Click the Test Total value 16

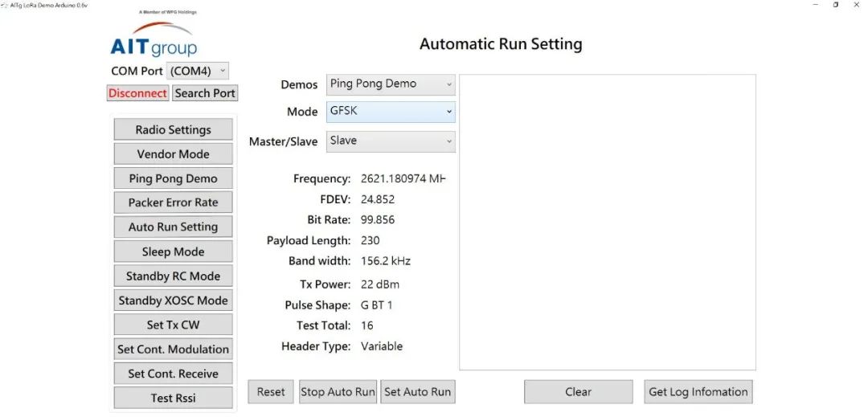point(367,325)
